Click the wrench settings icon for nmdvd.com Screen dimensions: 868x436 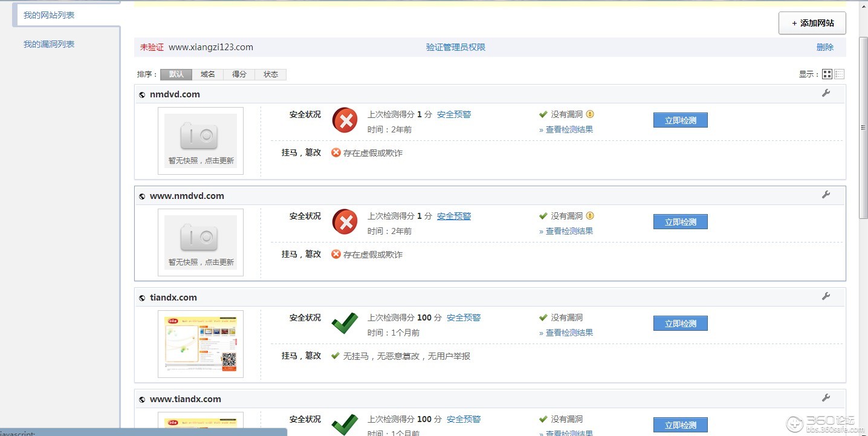(826, 93)
